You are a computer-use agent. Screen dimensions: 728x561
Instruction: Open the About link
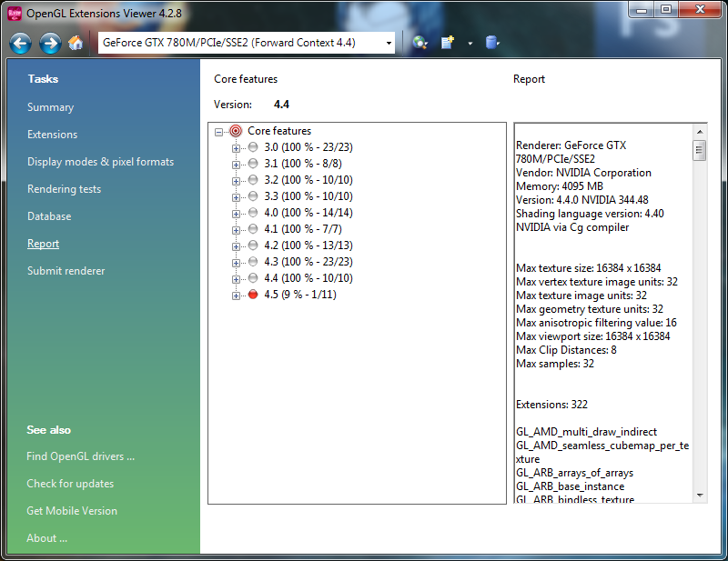(46, 538)
